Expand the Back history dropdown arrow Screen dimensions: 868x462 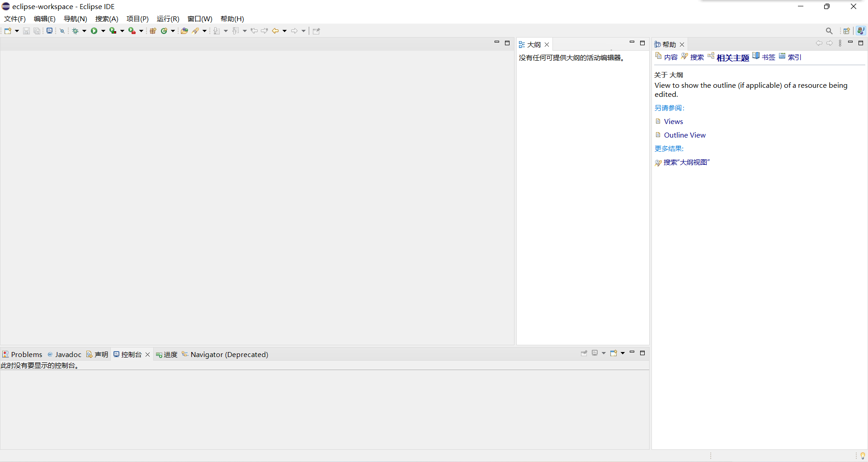click(285, 31)
